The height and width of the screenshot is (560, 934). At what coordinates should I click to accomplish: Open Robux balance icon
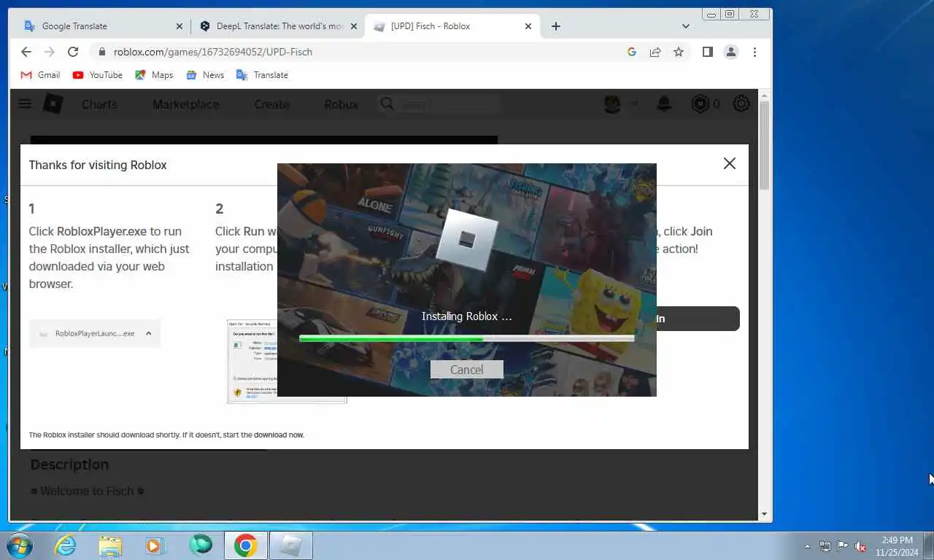click(x=700, y=104)
